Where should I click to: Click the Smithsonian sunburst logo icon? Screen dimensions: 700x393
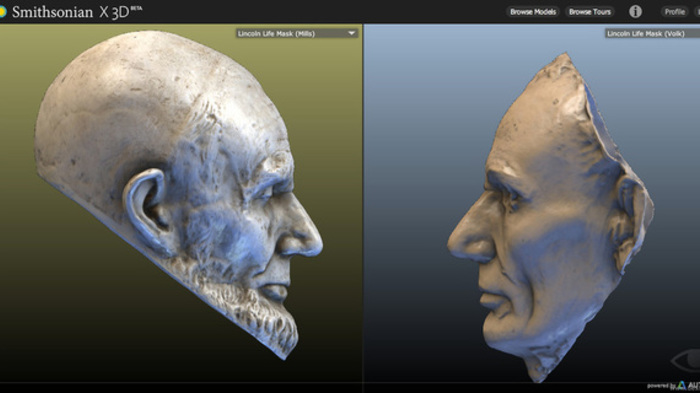[3, 12]
